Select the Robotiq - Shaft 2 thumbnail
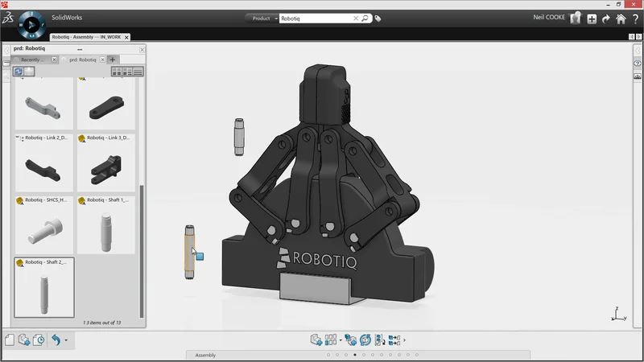The height and width of the screenshot is (362, 644). [x=44, y=287]
